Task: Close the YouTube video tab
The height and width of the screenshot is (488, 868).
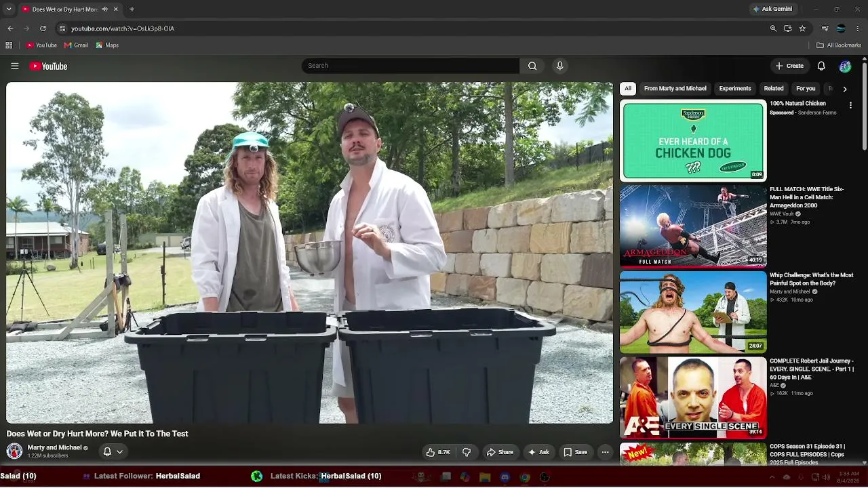Action: (115, 9)
